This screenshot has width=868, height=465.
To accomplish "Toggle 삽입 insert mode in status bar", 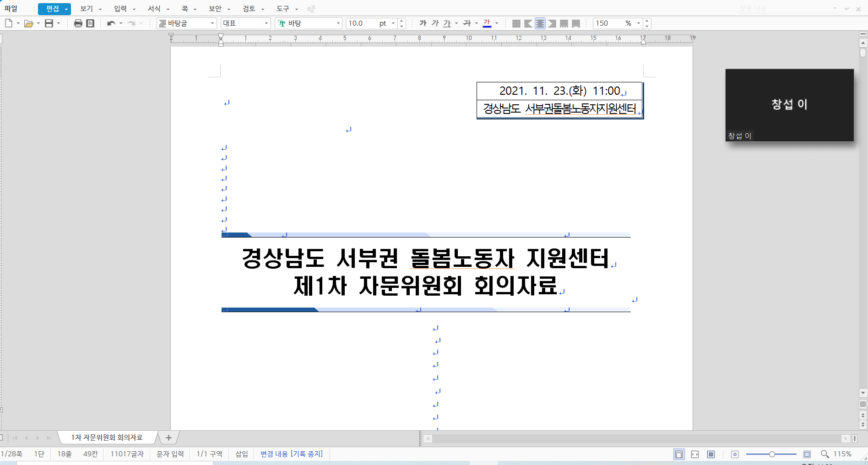I will 242,454.
